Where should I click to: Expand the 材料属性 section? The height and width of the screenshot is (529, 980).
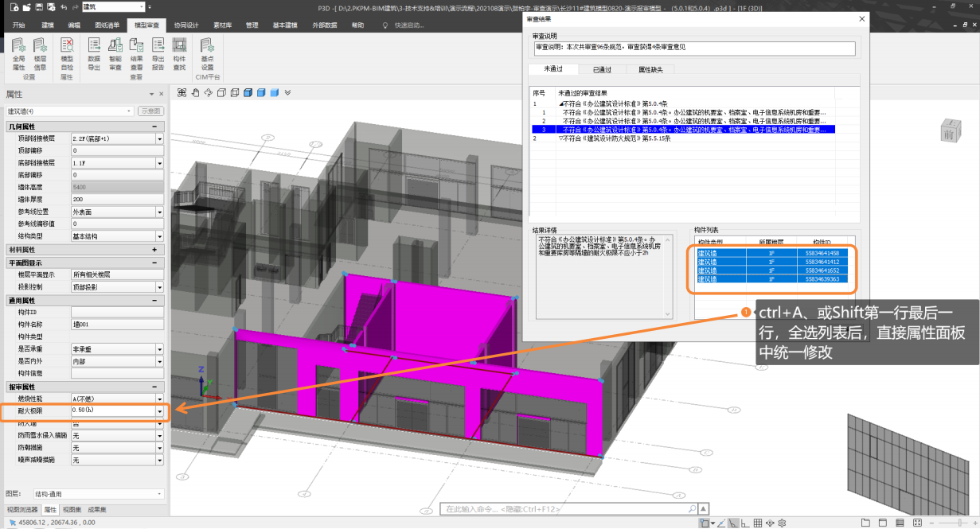click(x=154, y=249)
